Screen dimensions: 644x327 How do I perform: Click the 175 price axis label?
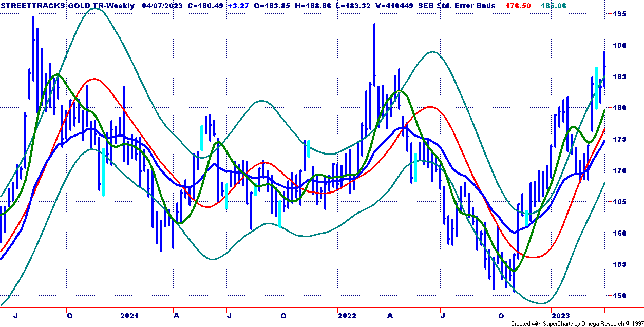pos(620,139)
